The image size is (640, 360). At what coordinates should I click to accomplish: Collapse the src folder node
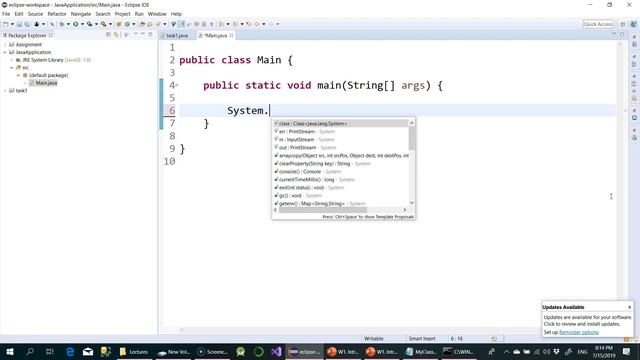pos(11,68)
